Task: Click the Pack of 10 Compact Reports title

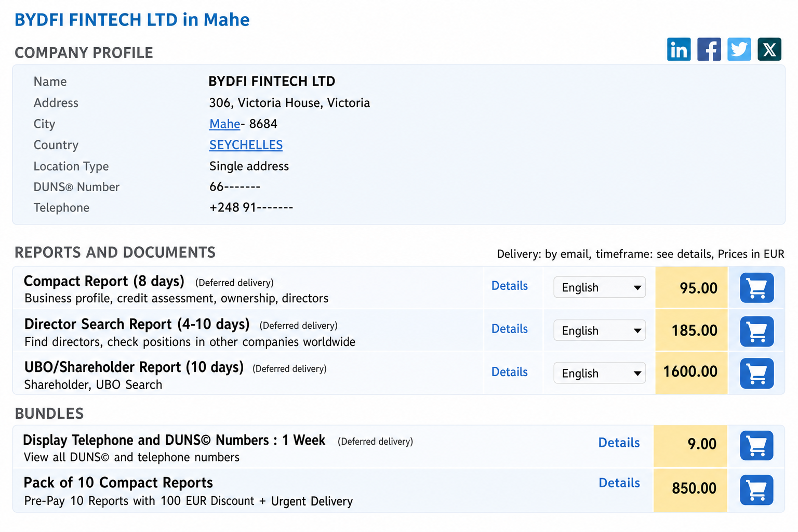Action: [118, 483]
